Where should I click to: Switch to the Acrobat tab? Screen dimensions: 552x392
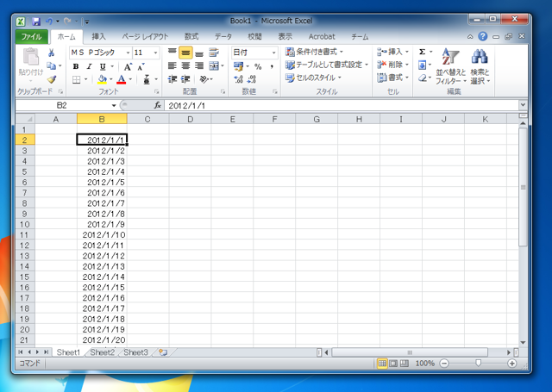click(x=322, y=36)
